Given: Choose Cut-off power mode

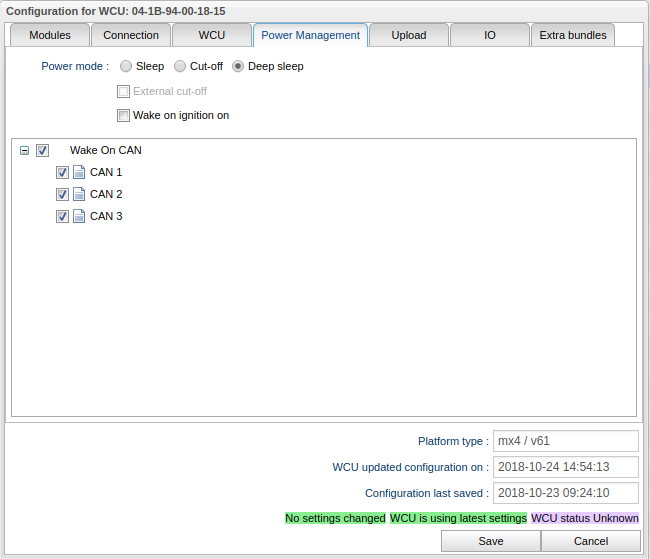Looking at the screenshot, I should point(180,67).
